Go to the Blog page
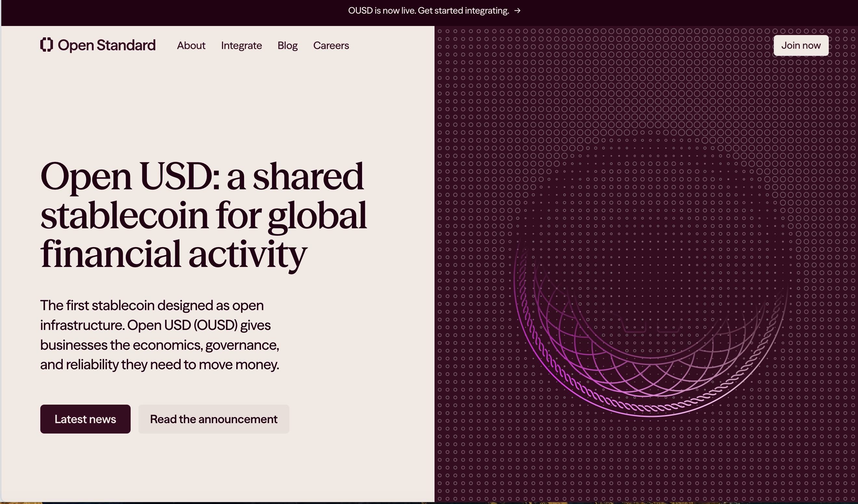The width and height of the screenshot is (858, 504). (x=287, y=45)
